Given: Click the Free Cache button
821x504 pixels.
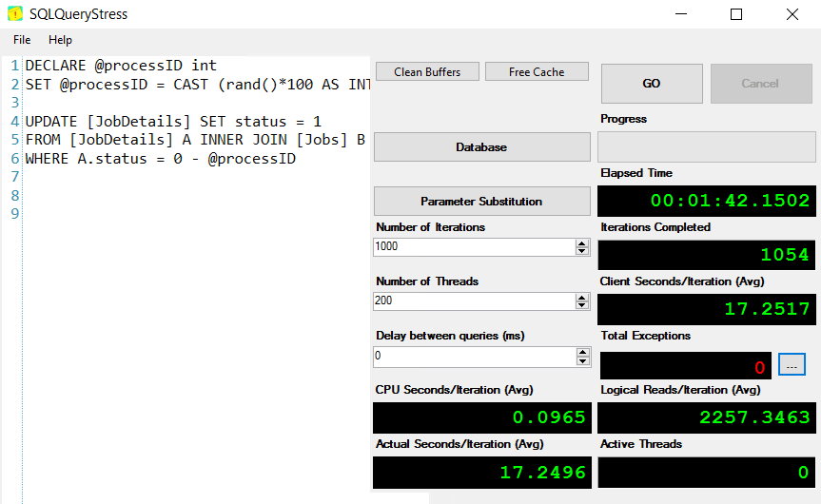Looking at the screenshot, I should pos(537,72).
